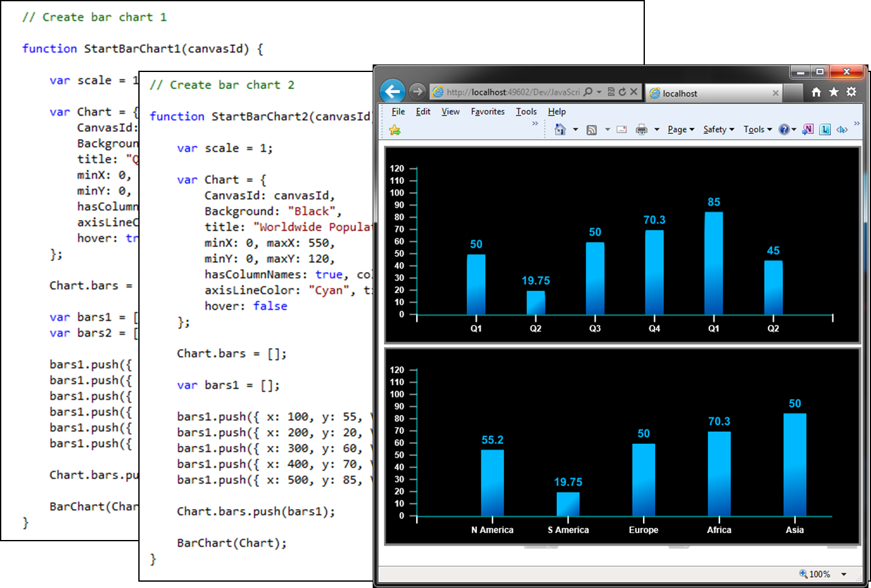
Task: Click the bar valued 85 in the top chart
Action: (714, 263)
